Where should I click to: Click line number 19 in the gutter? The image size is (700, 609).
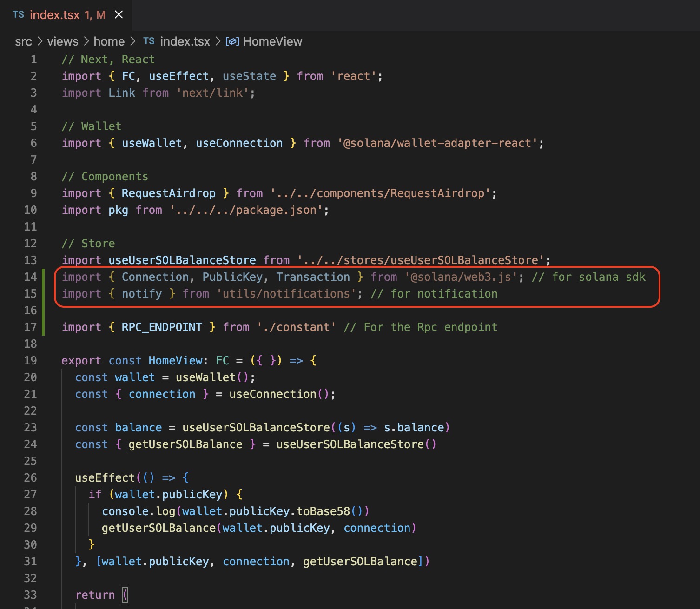click(x=30, y=361)
